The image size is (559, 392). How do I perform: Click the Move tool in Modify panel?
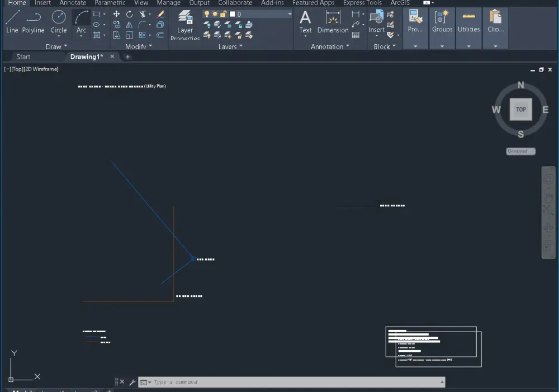click(116, 14)
